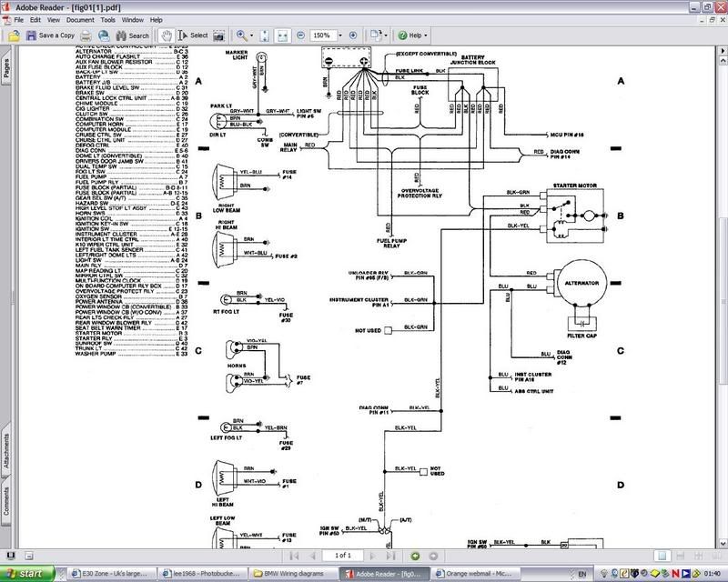
Task: Open the Tools menu
Action: coord(107,19)
